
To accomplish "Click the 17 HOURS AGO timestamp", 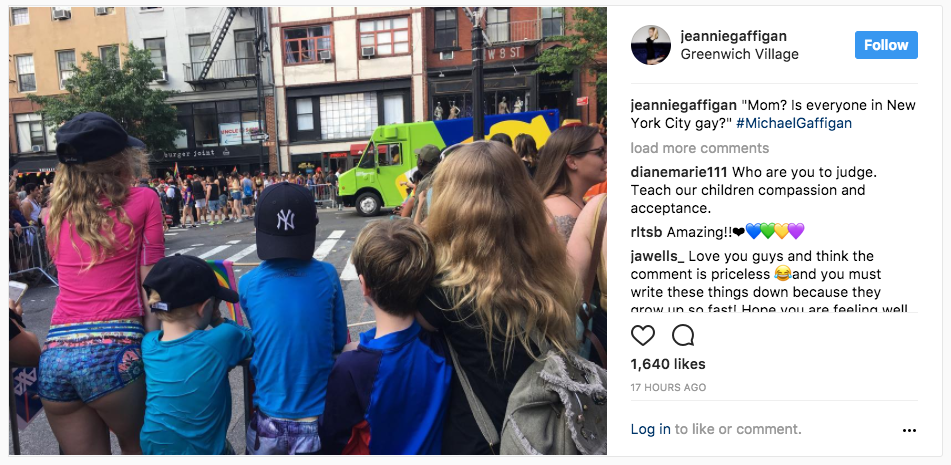I will [x=668, y=387].
